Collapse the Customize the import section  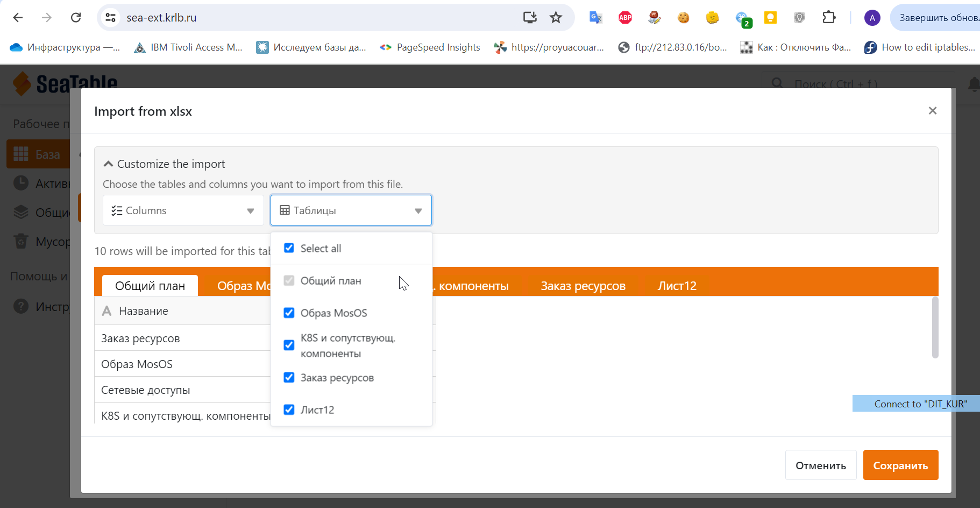pyautogui.click(x=109, y=164)
